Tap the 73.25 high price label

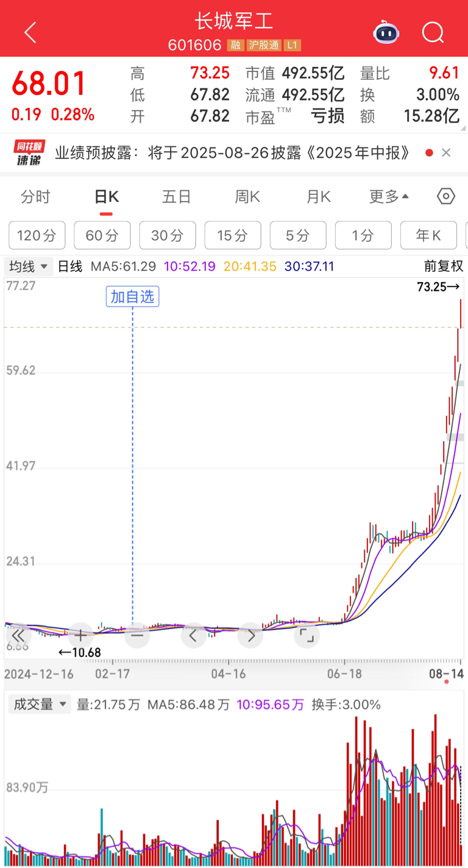tap(438, 287)
